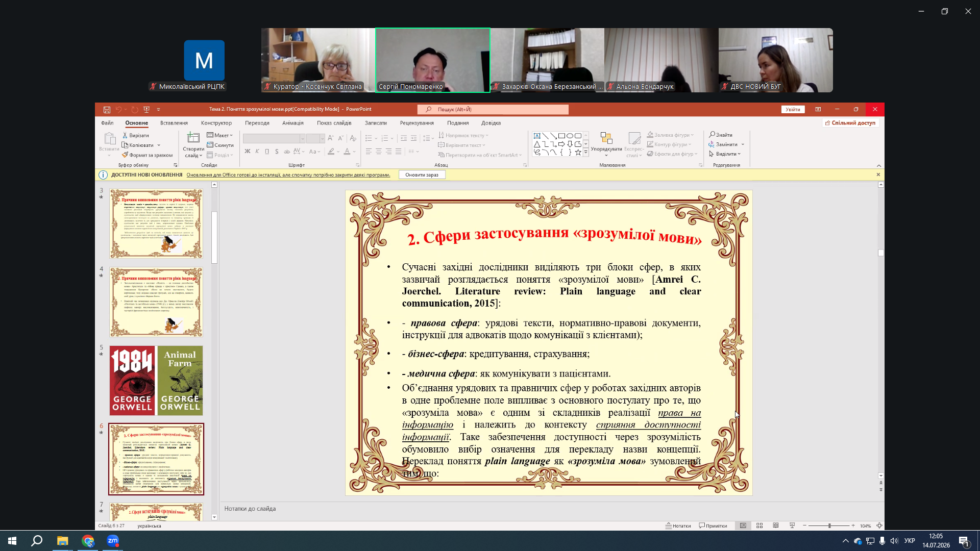980x551 pixels.
Task: Click Format Painter (Формат за зразком)
Action: coord(148,155)
